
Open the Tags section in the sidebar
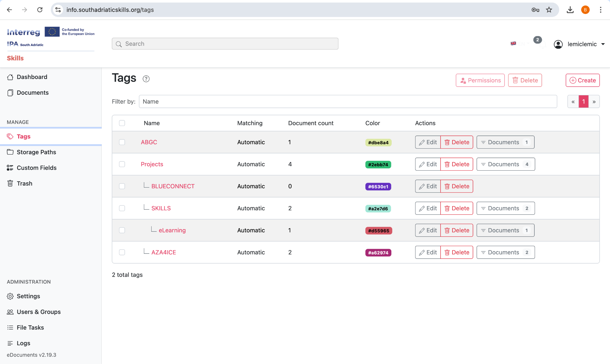pyautogui.click(x=24, y=136)
